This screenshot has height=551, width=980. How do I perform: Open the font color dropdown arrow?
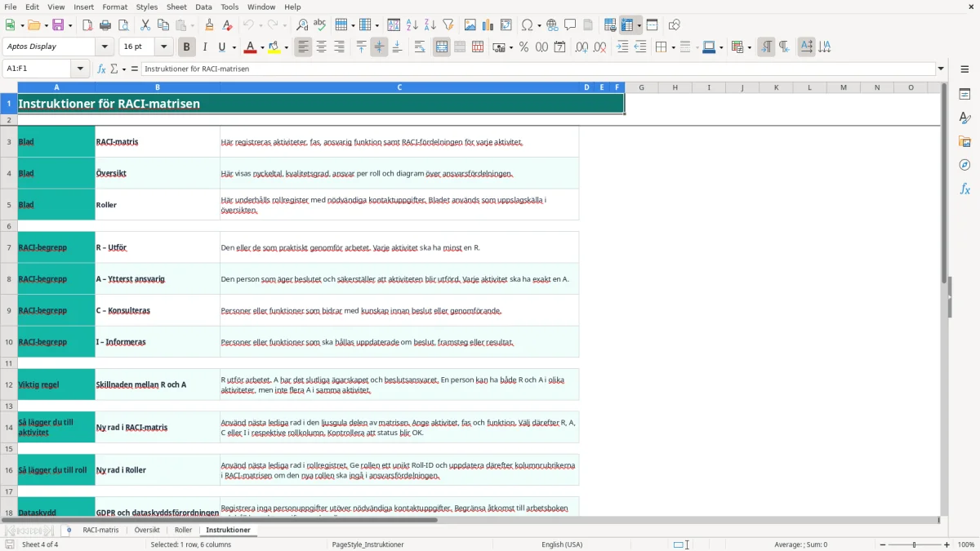point(261,47)
